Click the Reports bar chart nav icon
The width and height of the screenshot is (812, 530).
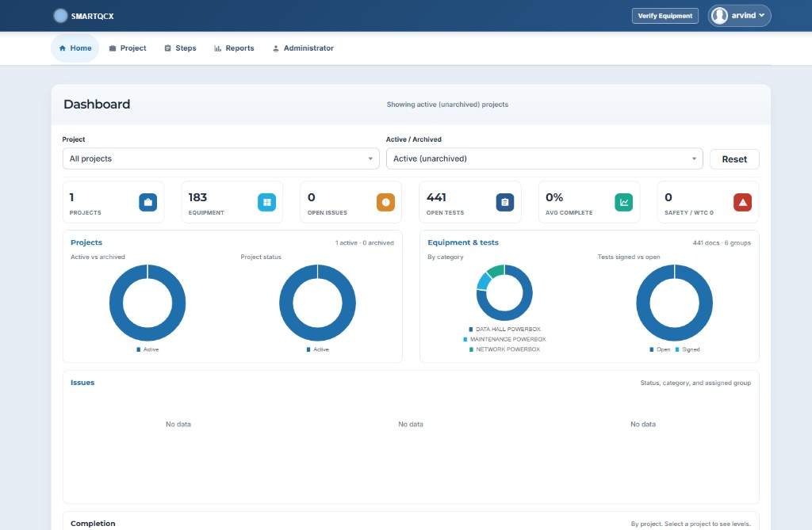pos(217,48)
